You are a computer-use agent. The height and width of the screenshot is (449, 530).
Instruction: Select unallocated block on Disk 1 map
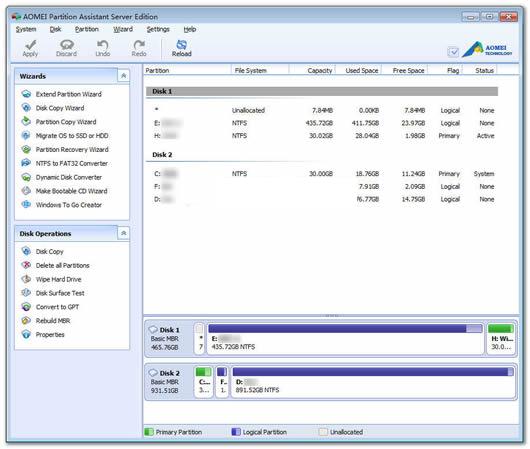pos(199,338)
